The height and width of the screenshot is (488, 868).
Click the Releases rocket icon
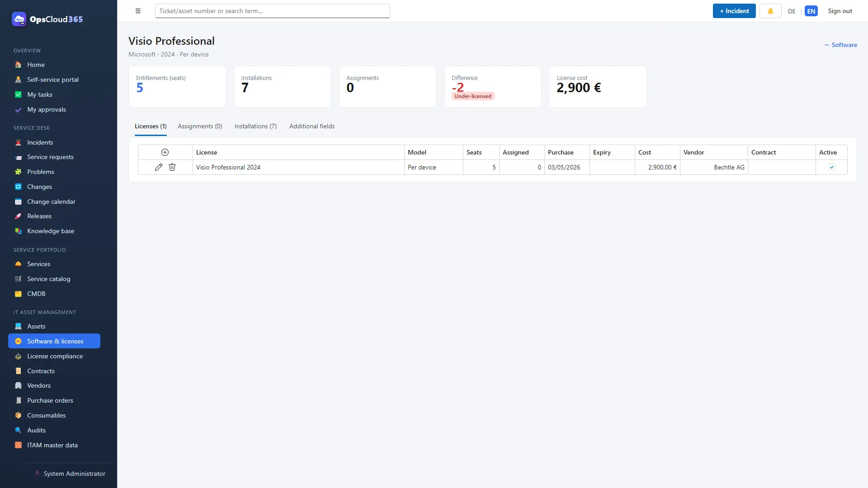click(x=18, y=216)
